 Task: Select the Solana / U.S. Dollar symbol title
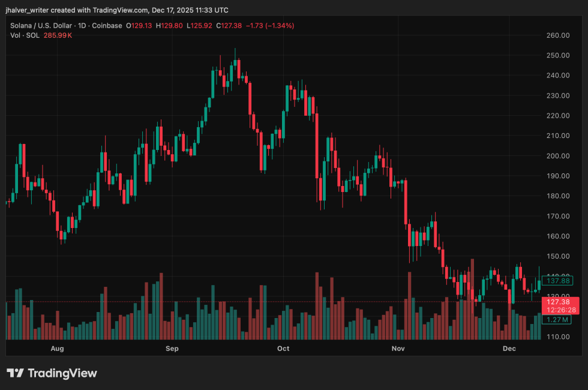point(41,26)
